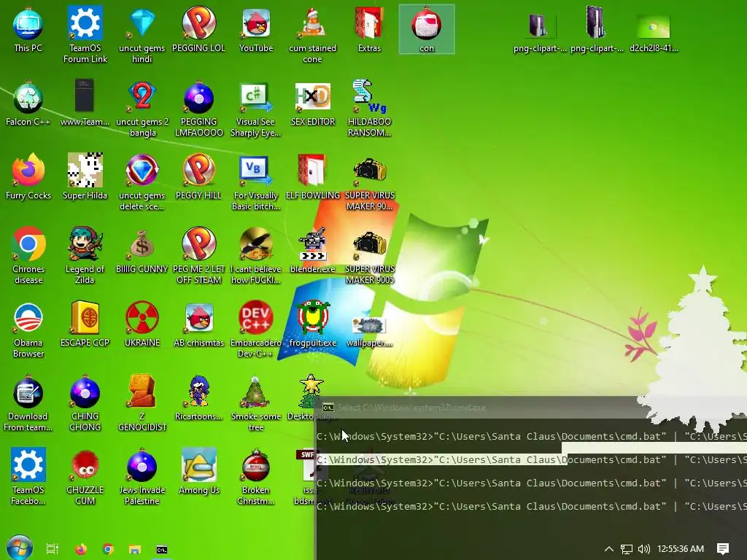Select the Extras red folder icon
The image size is (747, 560).
click(369, 24)
